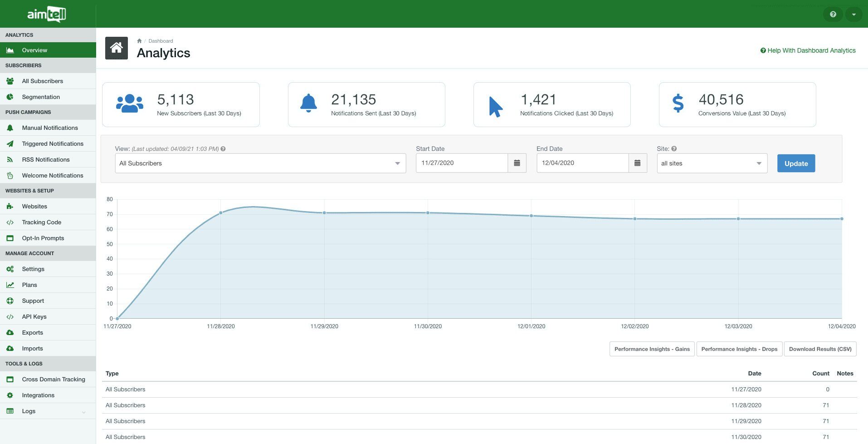This screenshot has width=868, height=444.
Task: Click the aimtell logo
Action: tap(47, 15)
